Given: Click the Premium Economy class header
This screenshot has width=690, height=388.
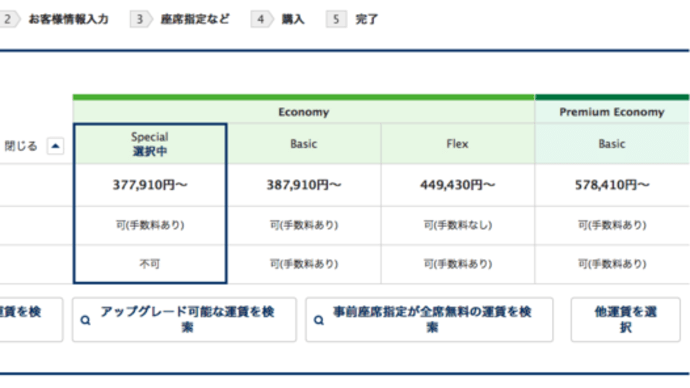Looking at the screenshot, I should [612, 112].
